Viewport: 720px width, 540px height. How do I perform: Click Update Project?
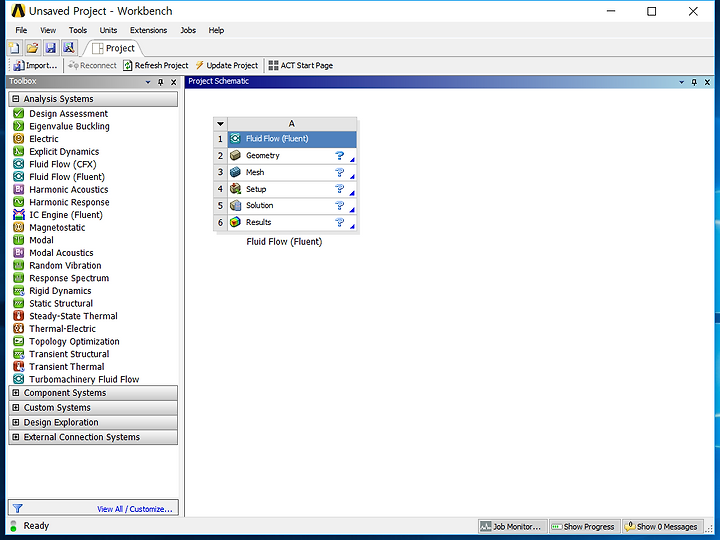[227, 65]
